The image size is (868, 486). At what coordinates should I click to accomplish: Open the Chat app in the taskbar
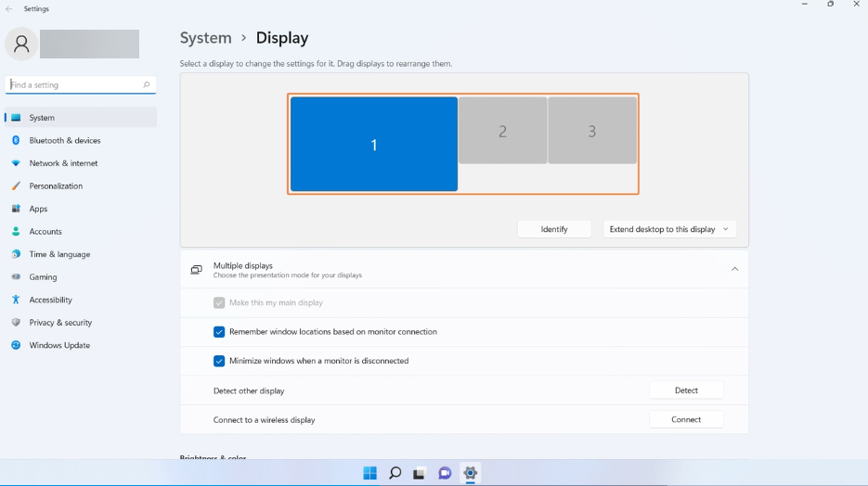point(445,473)
